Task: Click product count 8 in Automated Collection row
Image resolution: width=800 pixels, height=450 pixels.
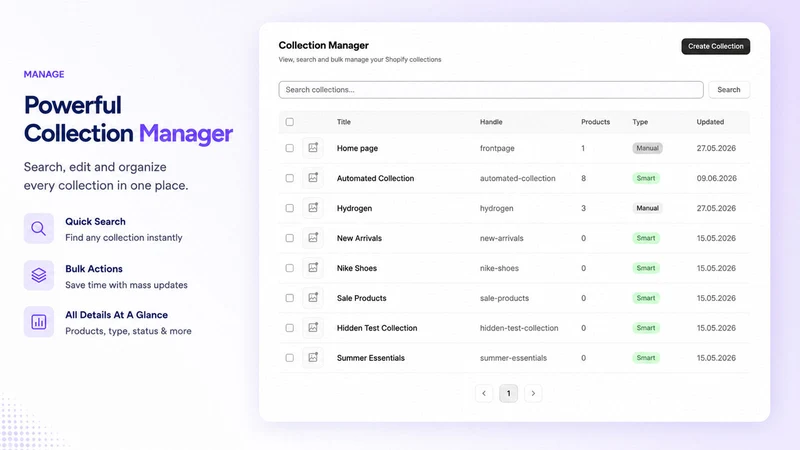Action: tap(583, 178)
